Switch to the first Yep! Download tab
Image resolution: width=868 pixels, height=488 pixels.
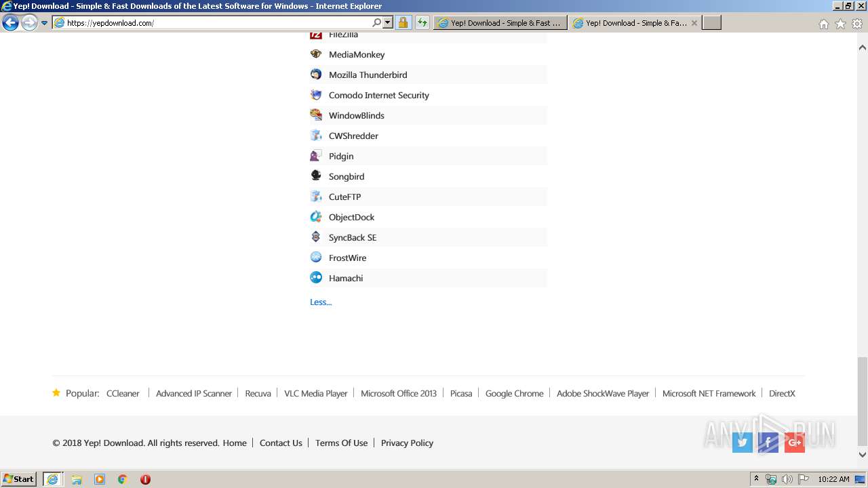click(x=500, y=22)
